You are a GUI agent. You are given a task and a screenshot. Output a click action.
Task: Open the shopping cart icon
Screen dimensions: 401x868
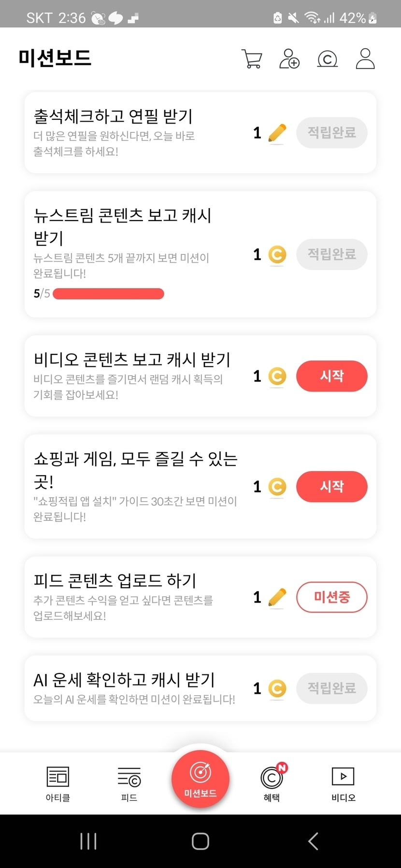pyautogui.click(x=252, y=59)
